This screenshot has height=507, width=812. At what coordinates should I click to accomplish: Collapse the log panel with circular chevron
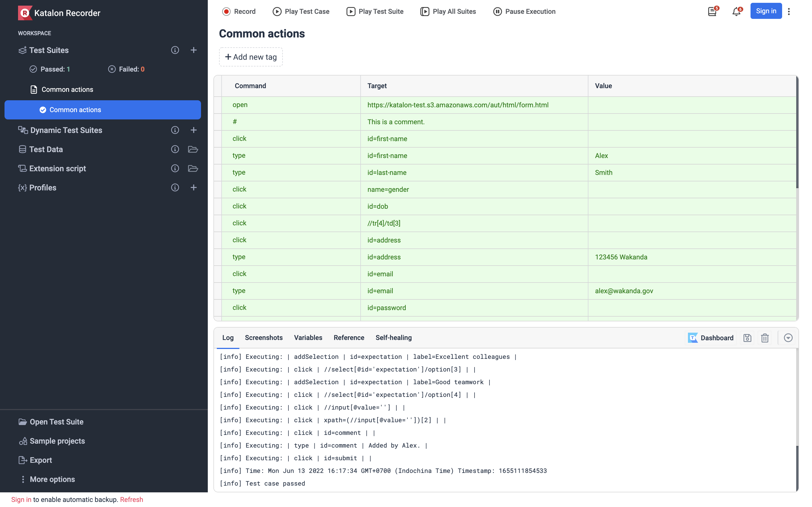[x=788, y=338]
